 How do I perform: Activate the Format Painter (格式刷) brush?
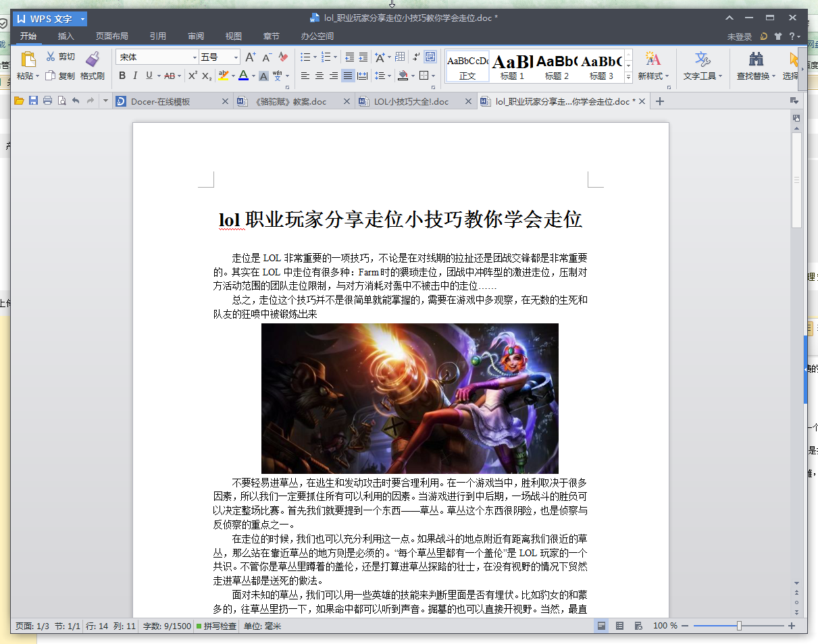(93, 66)
